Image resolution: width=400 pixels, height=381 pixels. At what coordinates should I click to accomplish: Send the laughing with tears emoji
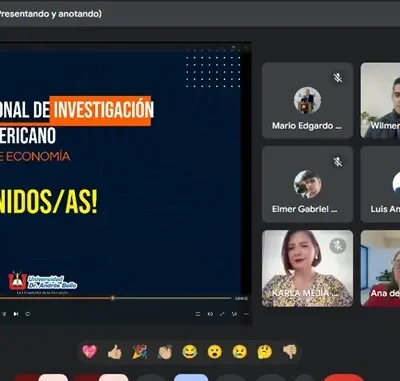tap(190, 352)
